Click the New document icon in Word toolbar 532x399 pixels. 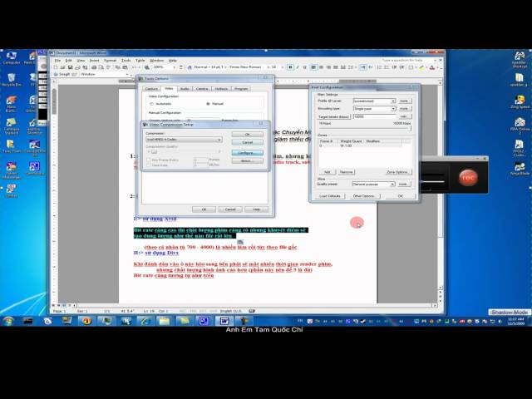[56, 67]
